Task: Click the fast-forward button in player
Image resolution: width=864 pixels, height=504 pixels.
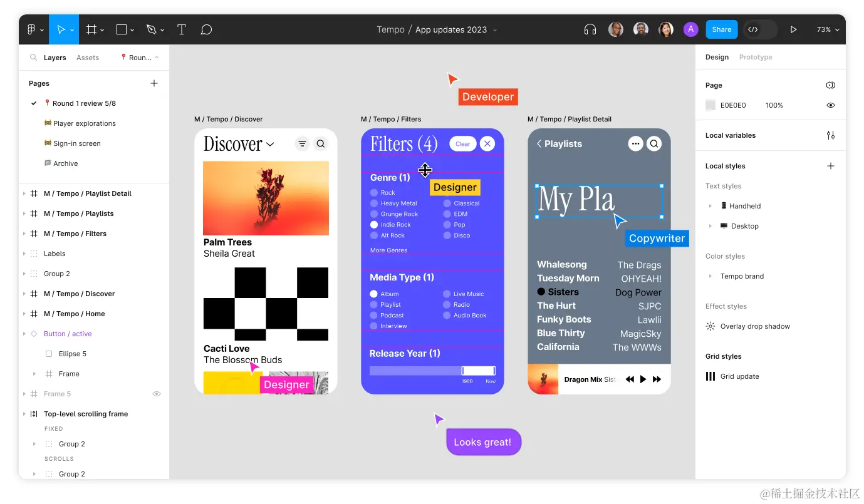Action: 657,379
